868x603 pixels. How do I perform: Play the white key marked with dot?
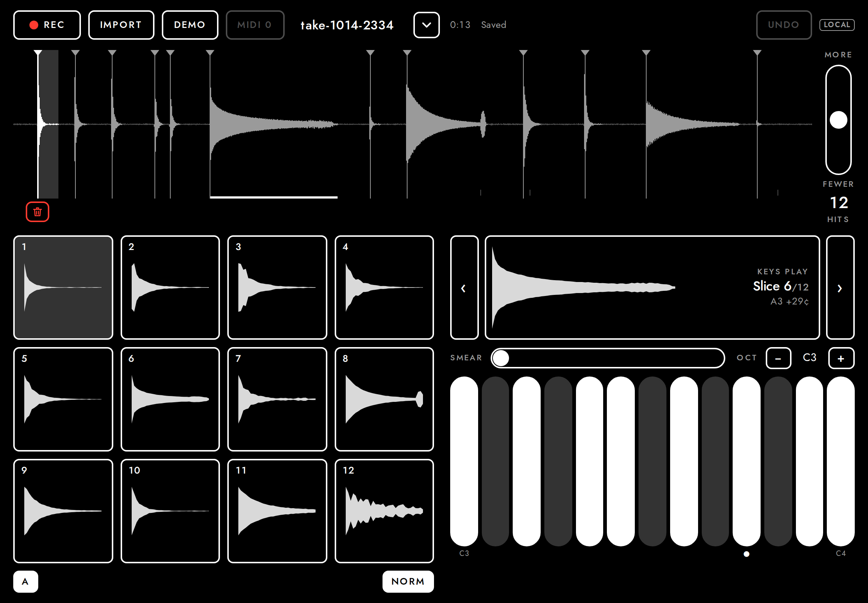(x=746, y=461)
